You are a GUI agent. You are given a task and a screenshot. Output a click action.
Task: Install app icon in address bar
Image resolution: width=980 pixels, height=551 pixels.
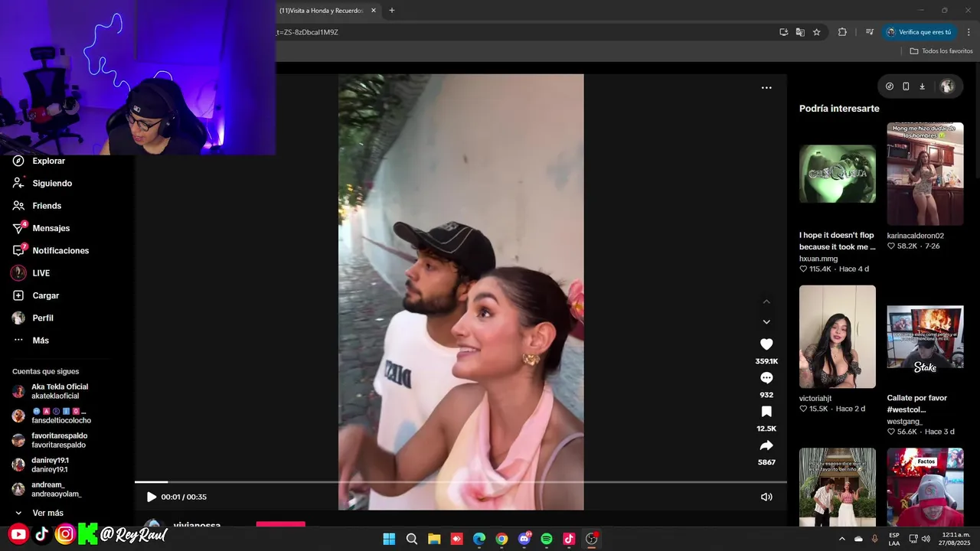pos(783,32)
